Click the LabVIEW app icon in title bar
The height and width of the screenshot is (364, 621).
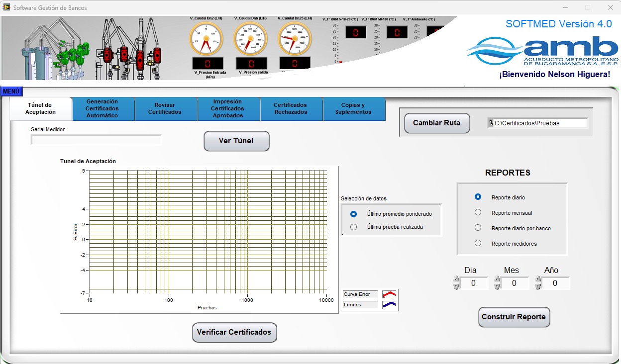[6, 7]
